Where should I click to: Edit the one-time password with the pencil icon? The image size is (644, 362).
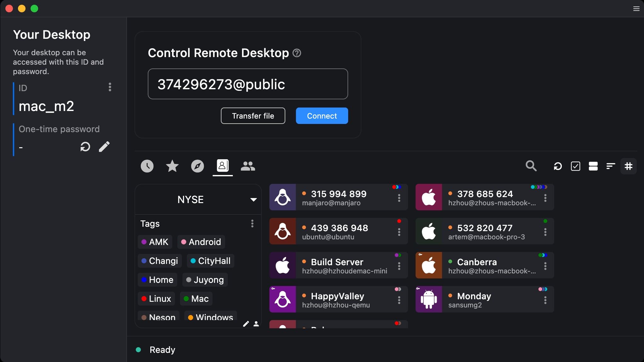pyautogui.click(x=104, y=147)
